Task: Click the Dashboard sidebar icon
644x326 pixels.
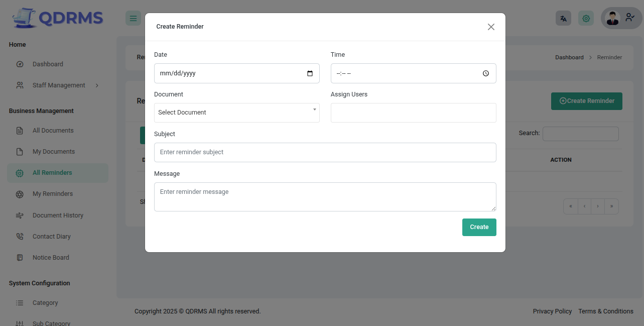Action: (x=20, y=64)
